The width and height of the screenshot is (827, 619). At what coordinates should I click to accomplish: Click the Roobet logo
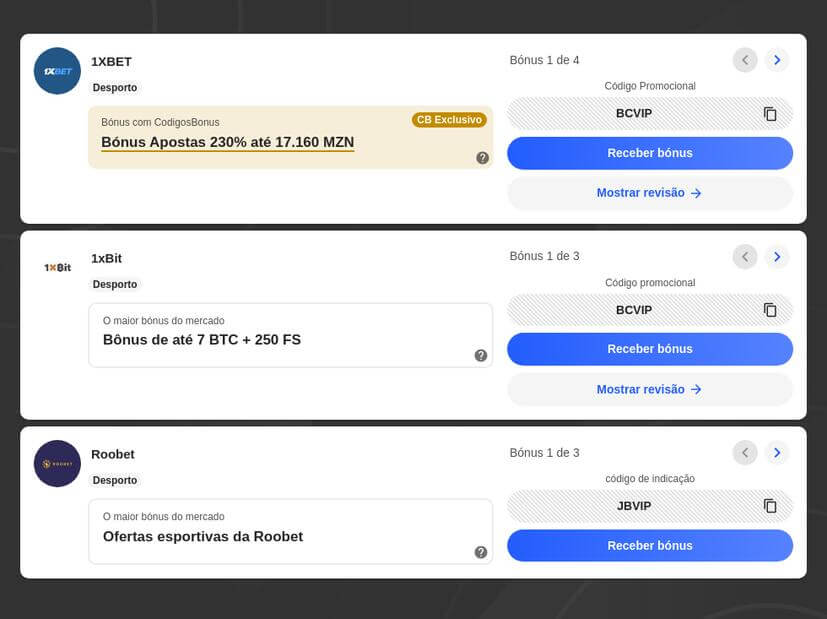tap(57, 464)
